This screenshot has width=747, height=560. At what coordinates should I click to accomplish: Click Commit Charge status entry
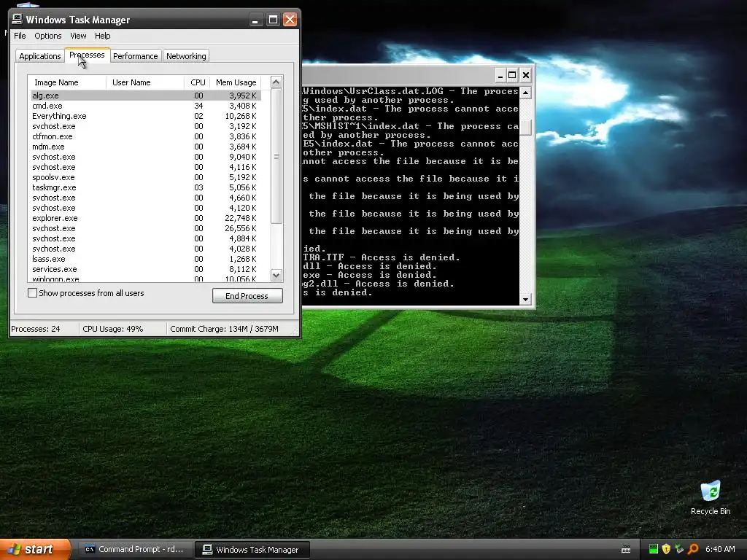click(225, 329)
